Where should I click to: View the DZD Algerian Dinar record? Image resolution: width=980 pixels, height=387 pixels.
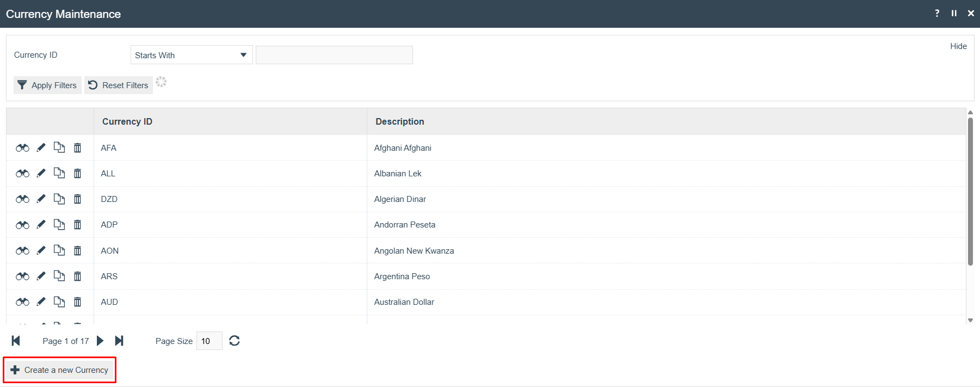(x=22, y=199)
